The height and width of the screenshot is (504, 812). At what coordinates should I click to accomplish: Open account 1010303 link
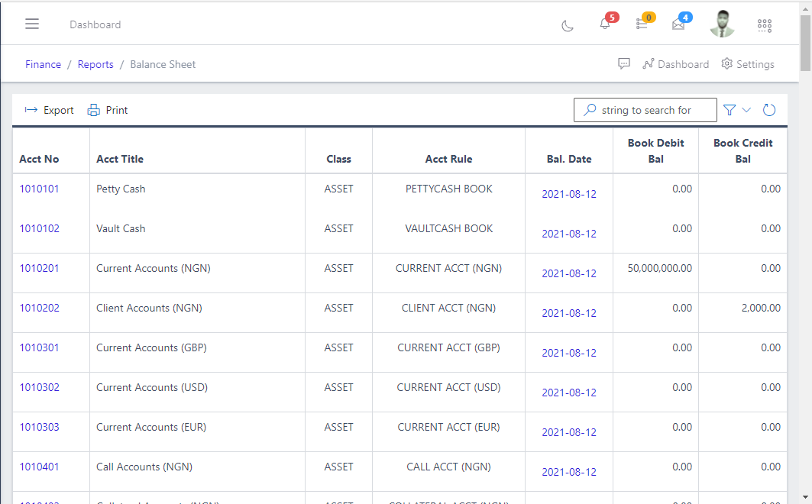coord(40,427)
